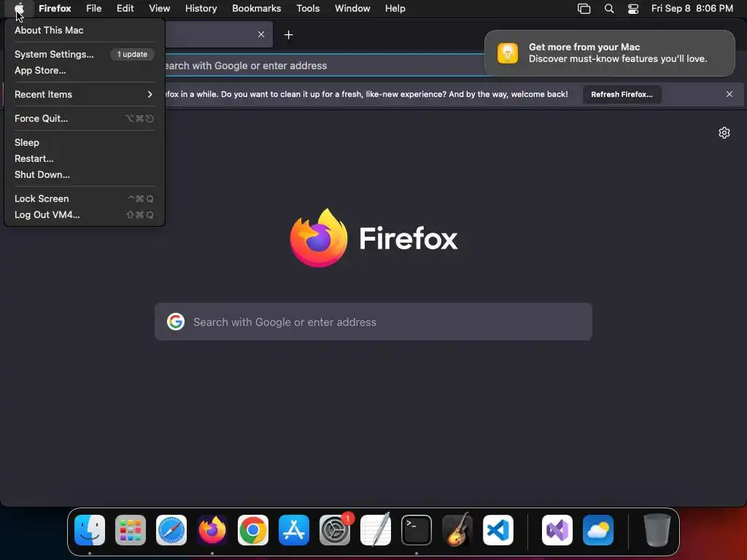Click the Apple menu icon
The image size is (747, 560).
coord(19,9)
